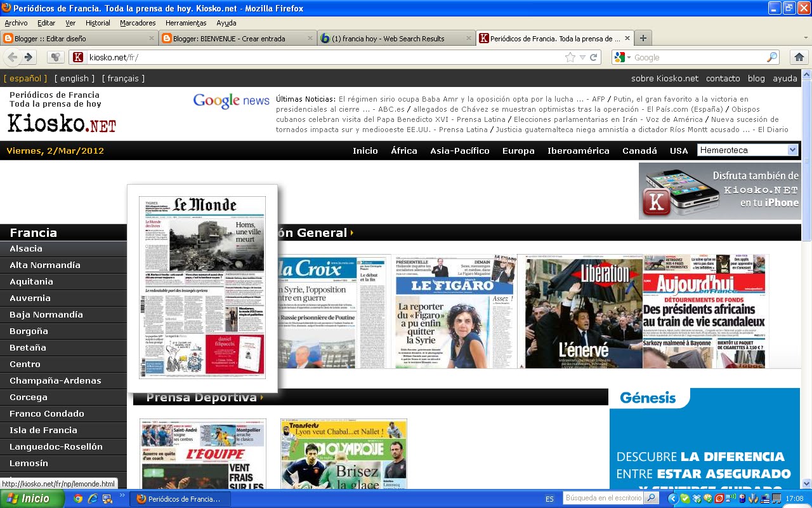Viewport: 812px width, 508px height.
Task: Browse newspapers from Europa
Action: (x=518, y=150)
